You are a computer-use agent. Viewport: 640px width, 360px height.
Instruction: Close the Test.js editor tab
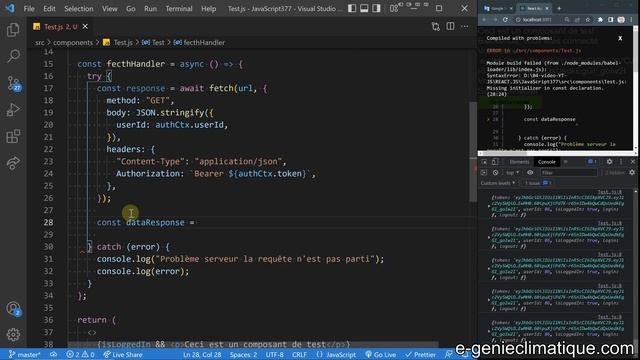point(85,27)
